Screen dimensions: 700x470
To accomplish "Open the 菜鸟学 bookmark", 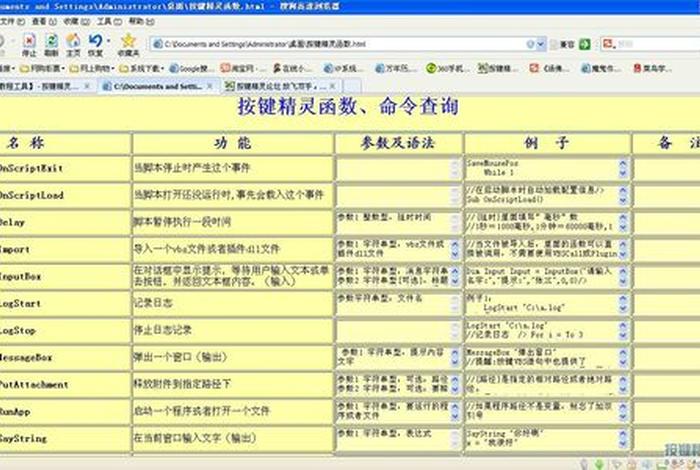I will pos(652,68).
